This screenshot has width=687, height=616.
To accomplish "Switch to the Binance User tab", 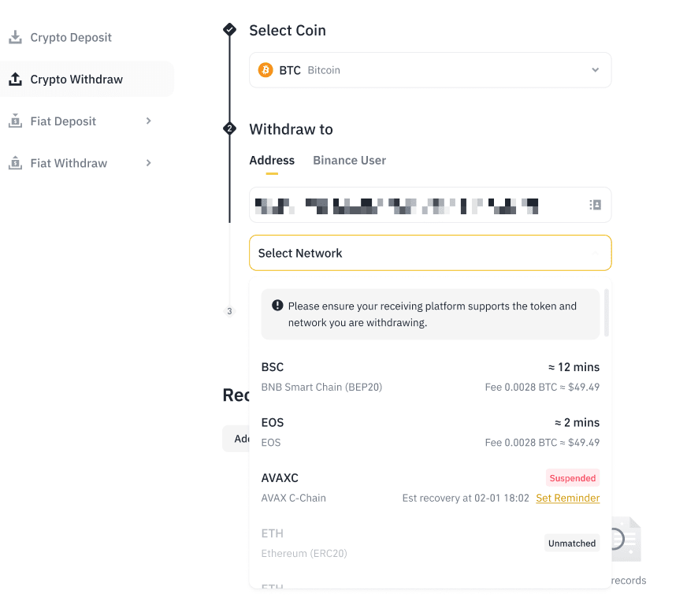I will (349, 161).
